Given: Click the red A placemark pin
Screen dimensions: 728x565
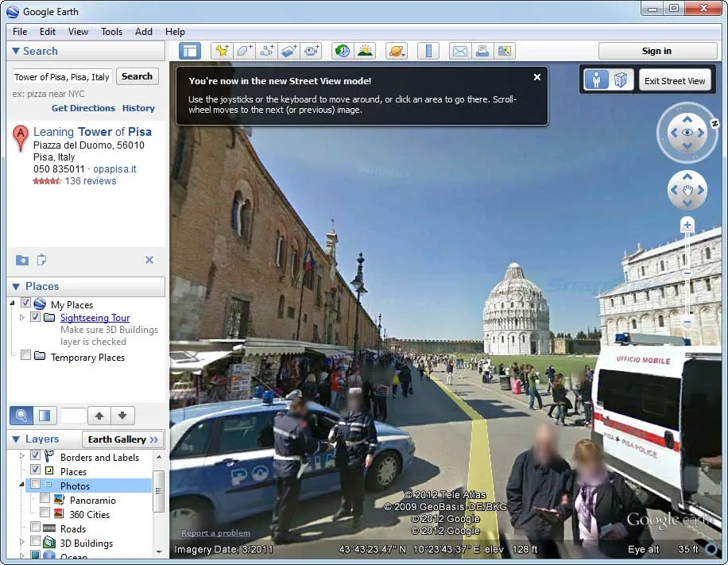Looking at the screenshot, I should tap(20, 138).
